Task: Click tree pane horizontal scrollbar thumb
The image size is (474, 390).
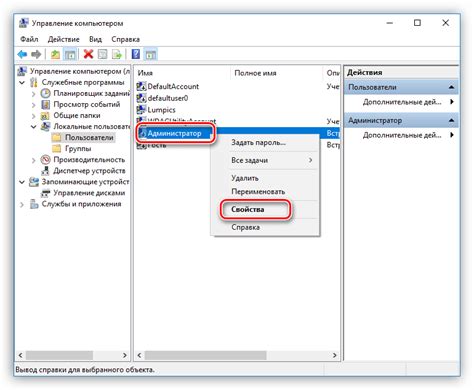Action: pos(59,355)
